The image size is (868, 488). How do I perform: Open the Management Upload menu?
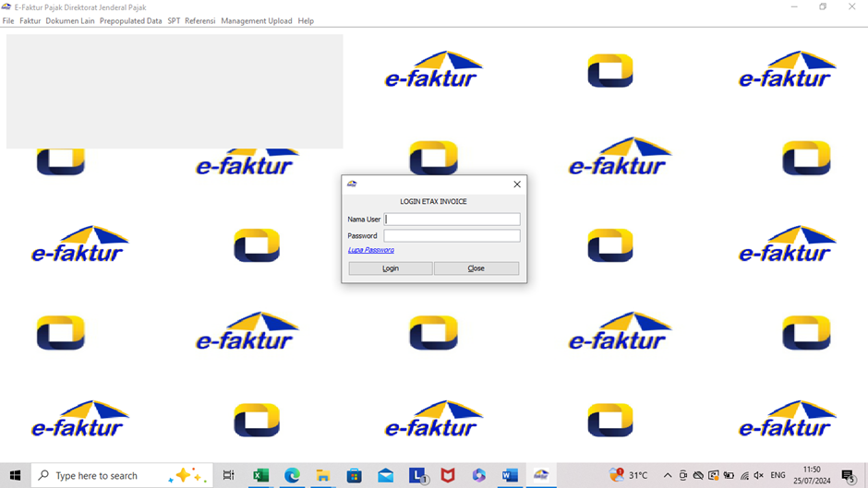coord(257,21)
